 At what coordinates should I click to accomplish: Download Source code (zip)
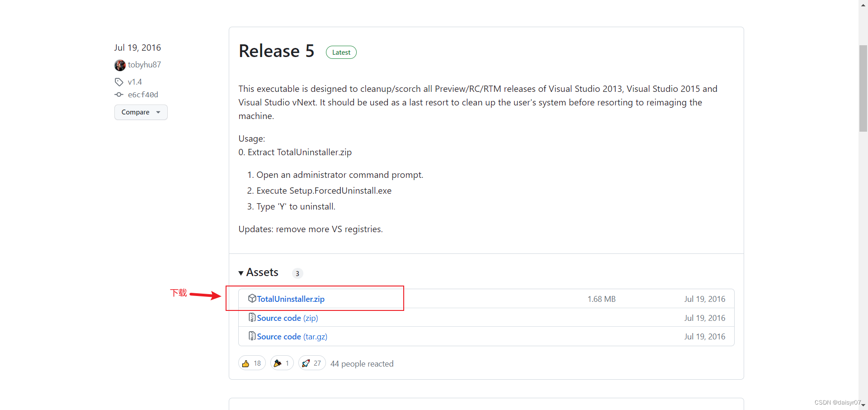pyautogui.click(x=288, y=318)
